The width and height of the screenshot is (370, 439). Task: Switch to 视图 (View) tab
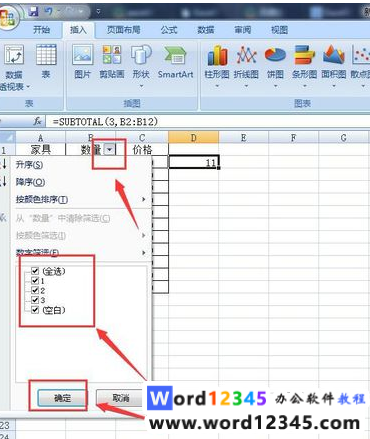279,30
